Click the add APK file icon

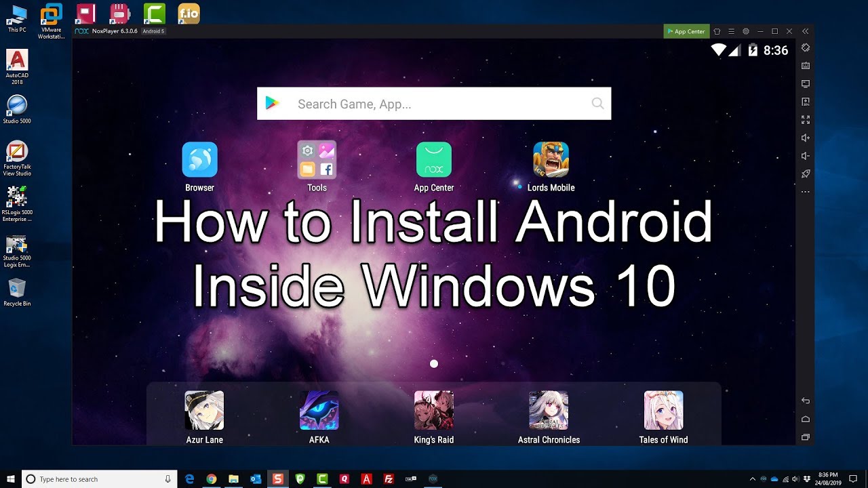click(806, 102)
